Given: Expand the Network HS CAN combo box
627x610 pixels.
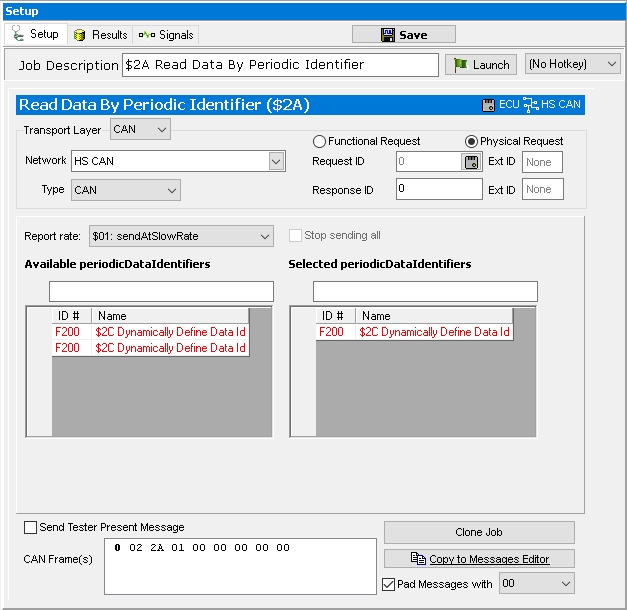Looking at the screenshot, I should click(x=276, y=161).
